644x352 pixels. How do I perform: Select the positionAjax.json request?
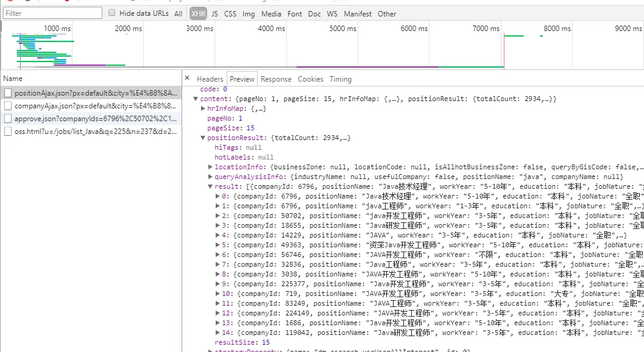coord(91,93)
